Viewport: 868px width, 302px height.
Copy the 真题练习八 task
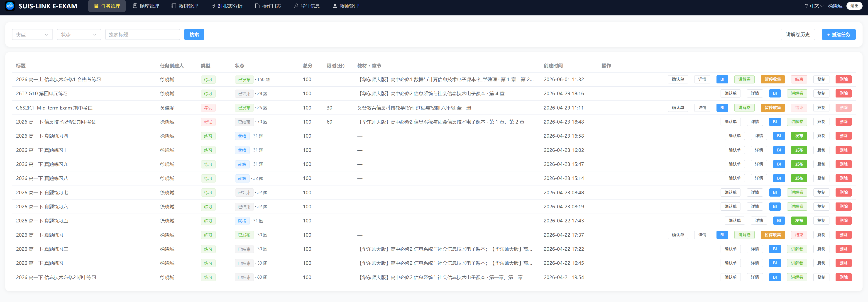[x=821, y=178]
